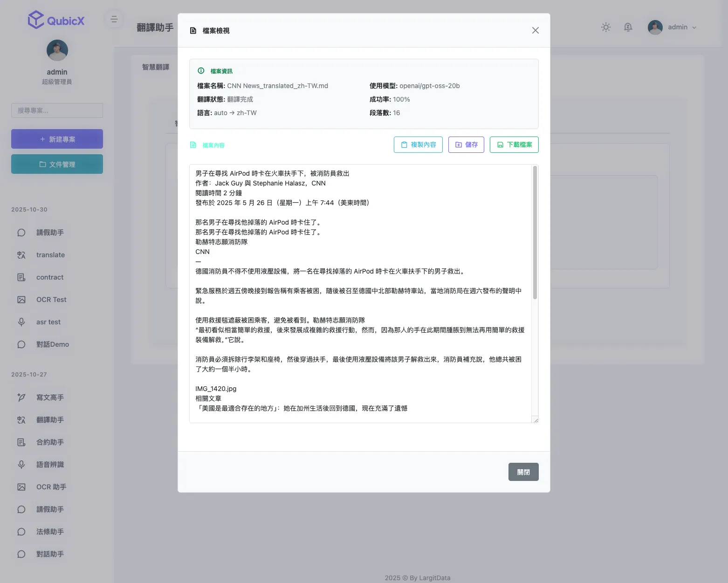
Task: Click the contract document icon in sidebar
Action: point(21,277)
